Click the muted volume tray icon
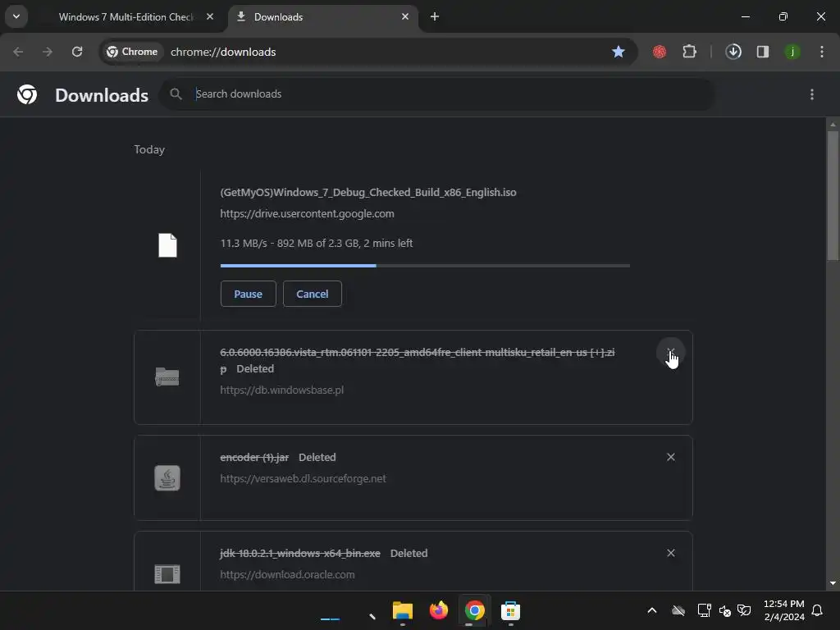The height and width of the screenshot is (630, 840). tap(725, 610)
